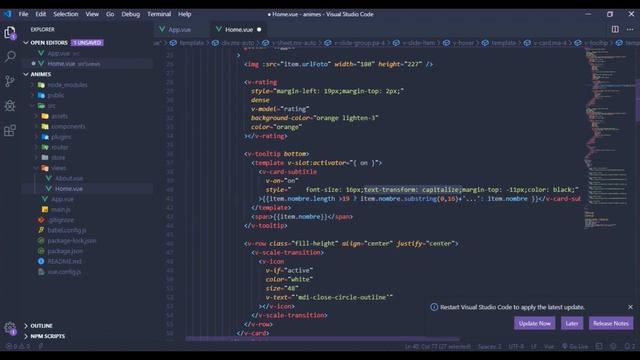Open package-lock.json in the file tree
The height and width of the screenshot is (360, 640).
tap(72, 241)
